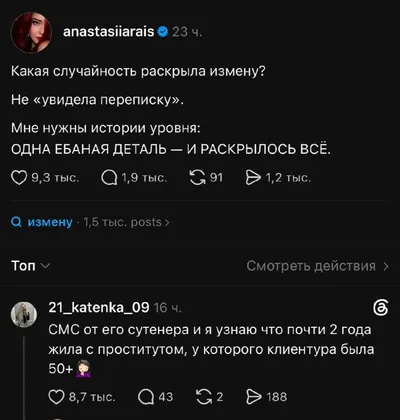
Task: Click 21_katenka_09 profile avatar
Action: [24, 314]
